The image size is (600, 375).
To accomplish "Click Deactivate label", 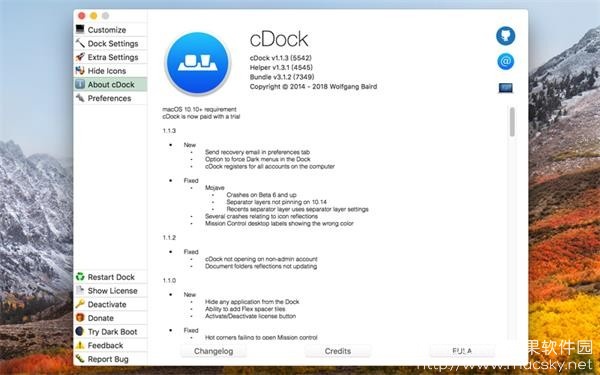I will (107, 305).
